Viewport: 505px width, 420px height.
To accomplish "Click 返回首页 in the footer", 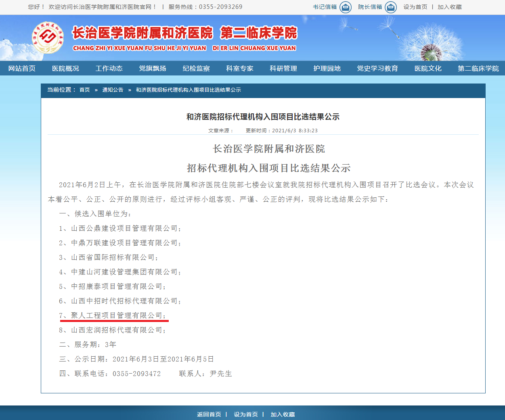I will 209,414.
